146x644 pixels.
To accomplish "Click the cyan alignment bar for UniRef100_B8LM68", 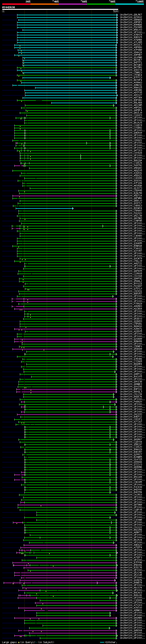I will tap(84, 103).
